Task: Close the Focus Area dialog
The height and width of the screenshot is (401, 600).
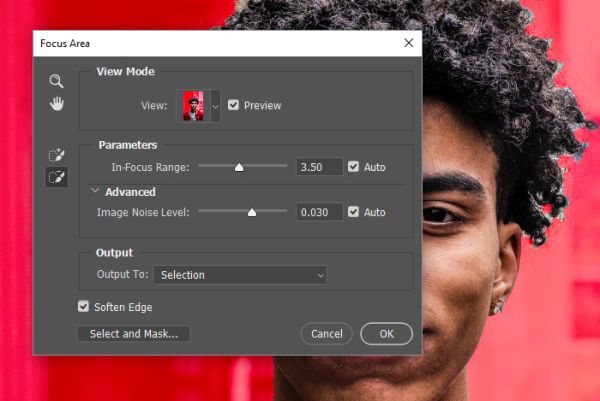Action: pos(409,43)
